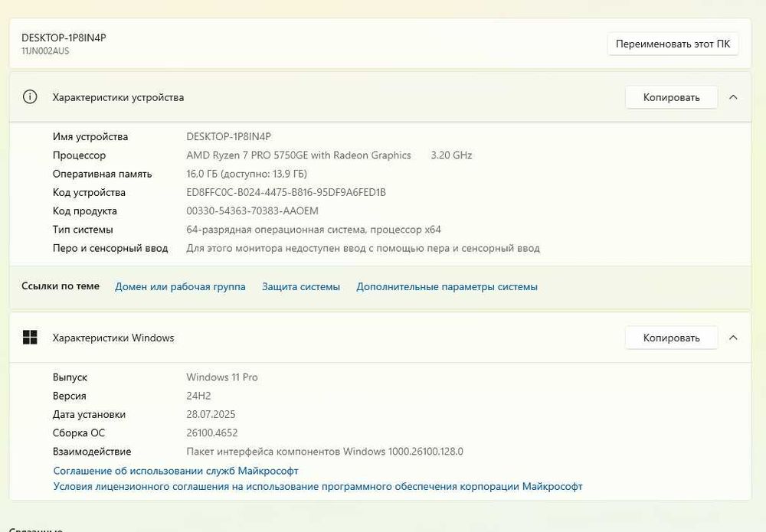
Task: Open Соглашение об использовании служб Майкрософт
Action: [175, 471]
